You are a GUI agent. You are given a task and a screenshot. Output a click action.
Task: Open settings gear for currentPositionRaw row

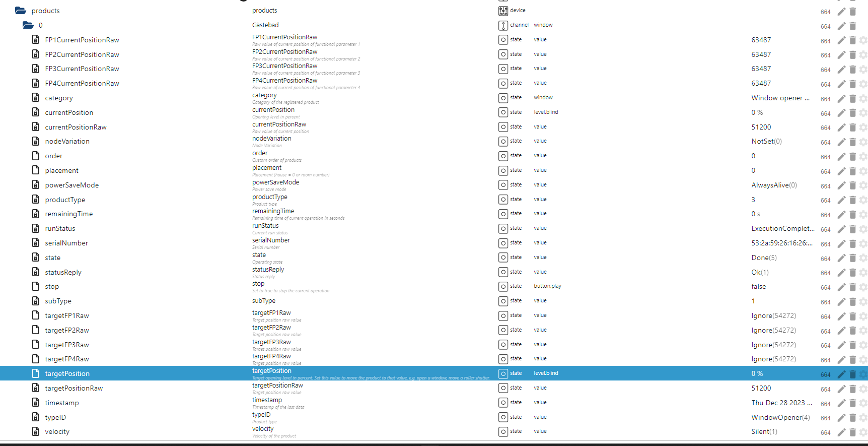[x=863, y=128]
